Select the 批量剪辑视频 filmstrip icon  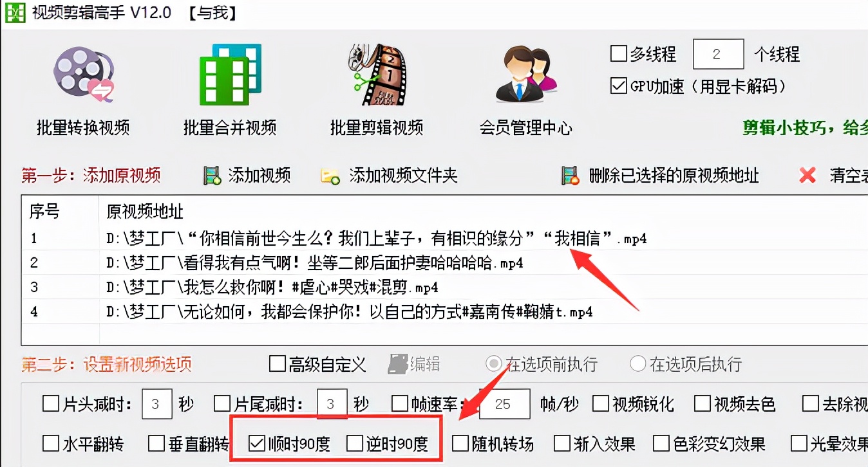[377, 75]
